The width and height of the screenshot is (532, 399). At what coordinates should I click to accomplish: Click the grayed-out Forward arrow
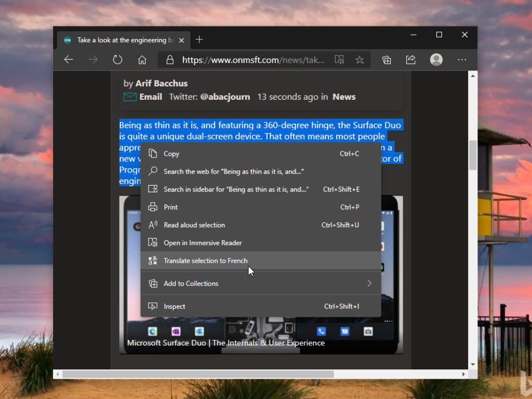click(x=93, y=60)
